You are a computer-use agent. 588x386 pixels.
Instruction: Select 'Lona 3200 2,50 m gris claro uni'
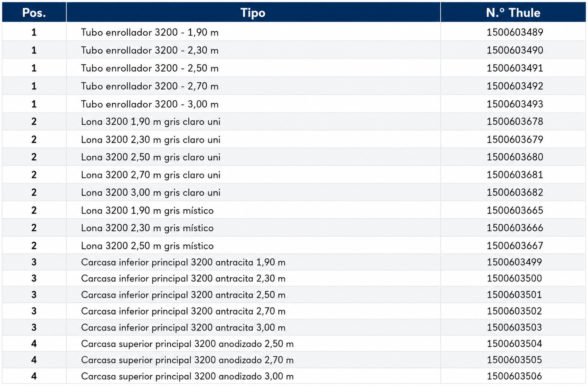(x=150, y=157)
